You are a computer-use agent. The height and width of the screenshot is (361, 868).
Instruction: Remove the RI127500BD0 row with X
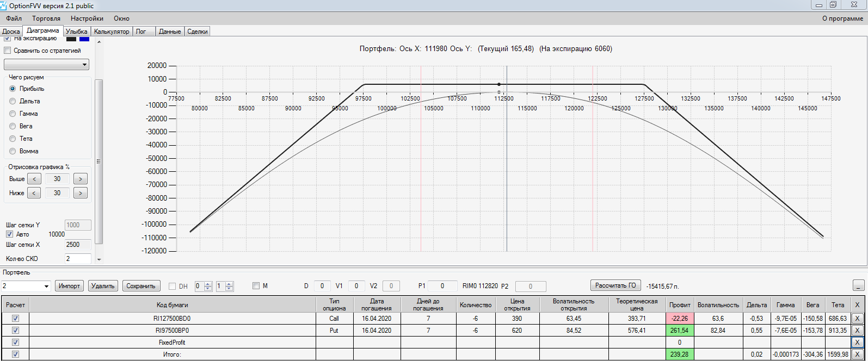click(857, 319)
